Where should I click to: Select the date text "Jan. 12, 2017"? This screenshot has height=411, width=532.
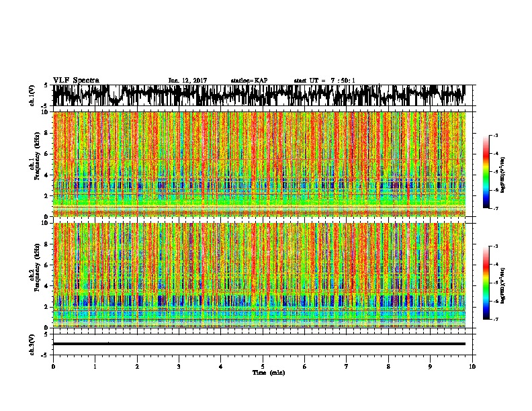[187, 81]
